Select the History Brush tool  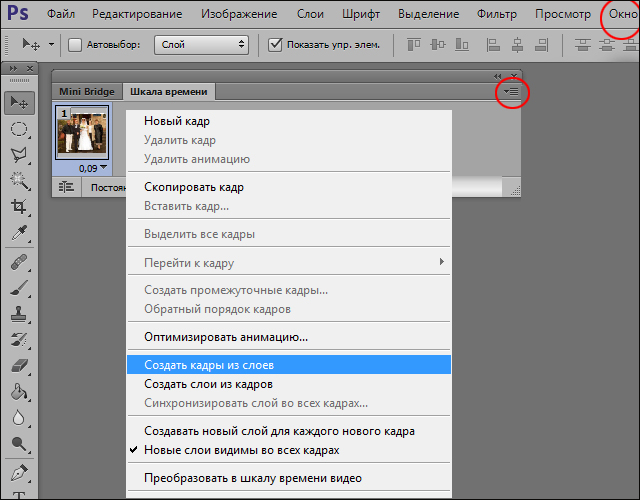[18, 340]
